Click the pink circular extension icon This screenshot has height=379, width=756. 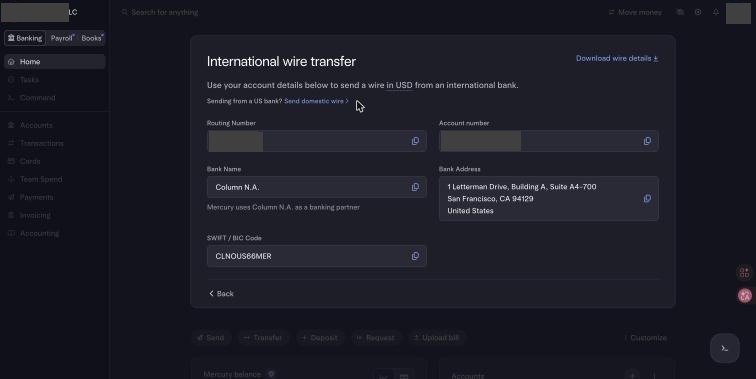pos(745,296)
